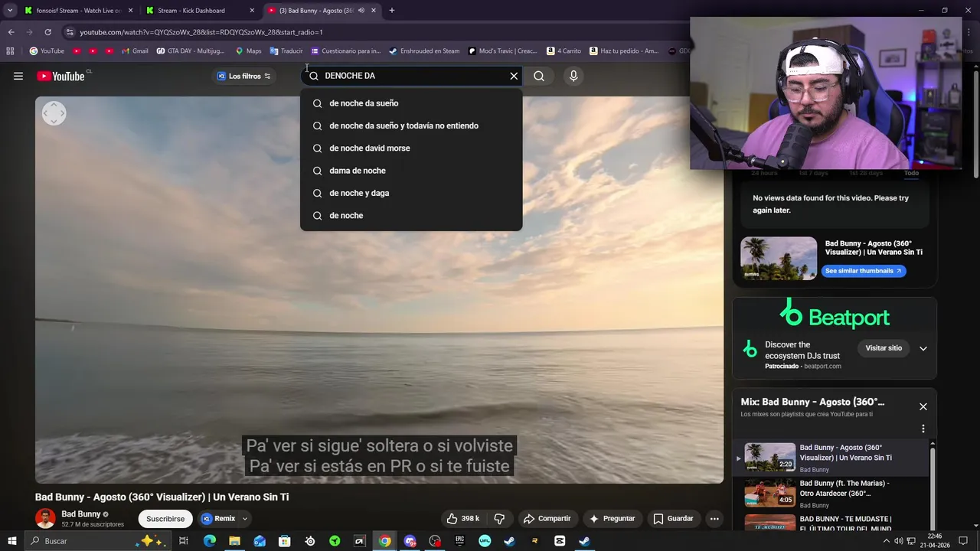Open Task View on the taskbar
This screenshot has height=551, width=980.
[x=184, y=541]
